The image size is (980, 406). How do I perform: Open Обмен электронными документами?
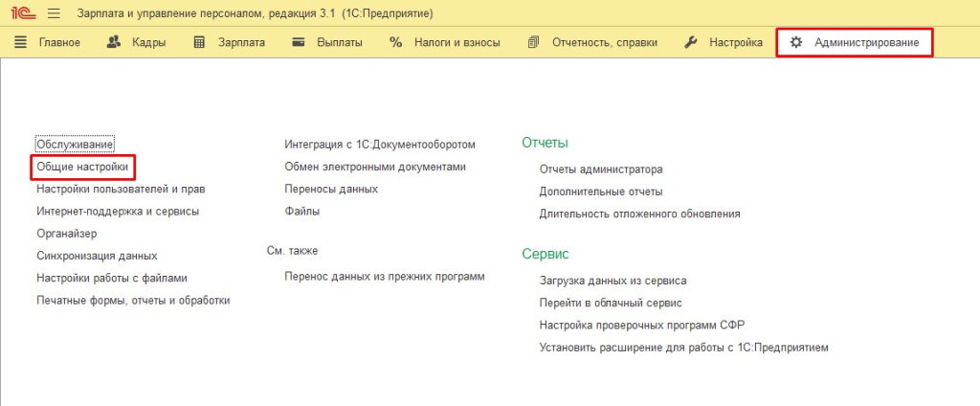click(375, 167)
